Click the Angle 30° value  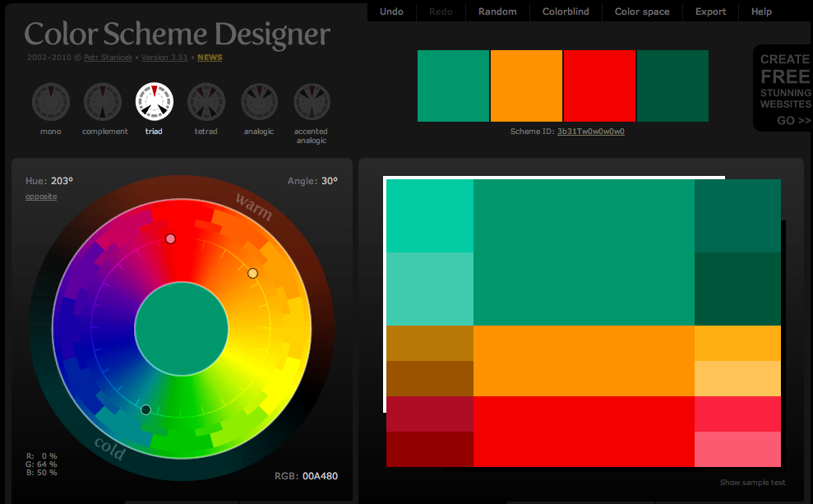330,181
